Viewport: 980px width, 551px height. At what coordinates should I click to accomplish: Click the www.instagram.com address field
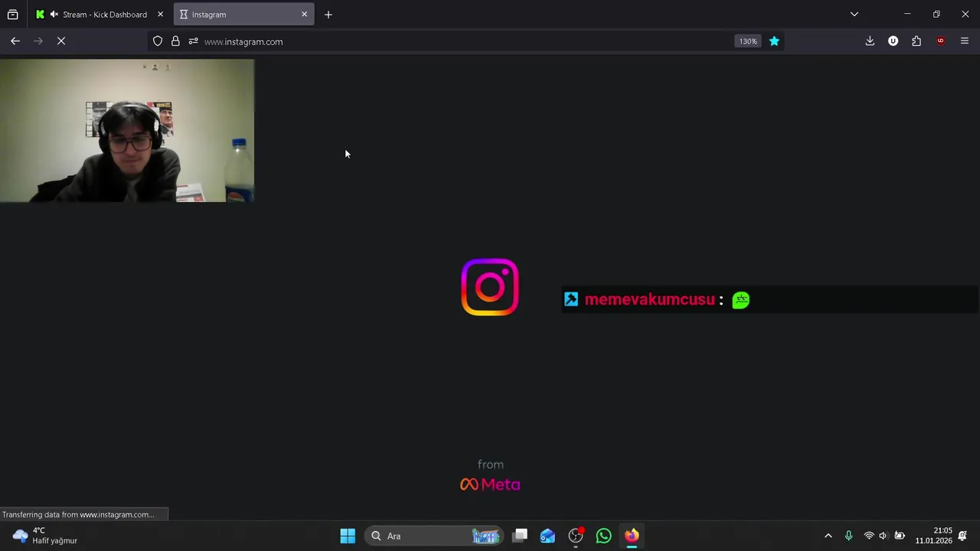point(467,41)
